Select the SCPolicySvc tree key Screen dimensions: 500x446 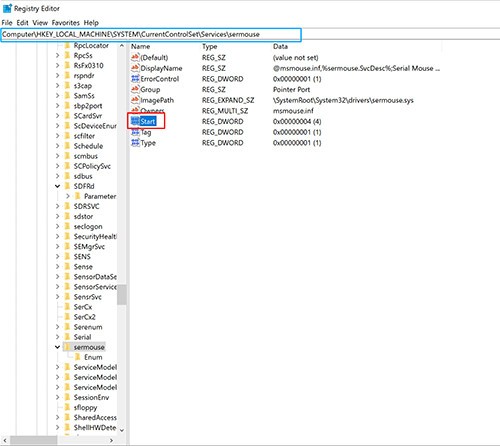point(92,166)
